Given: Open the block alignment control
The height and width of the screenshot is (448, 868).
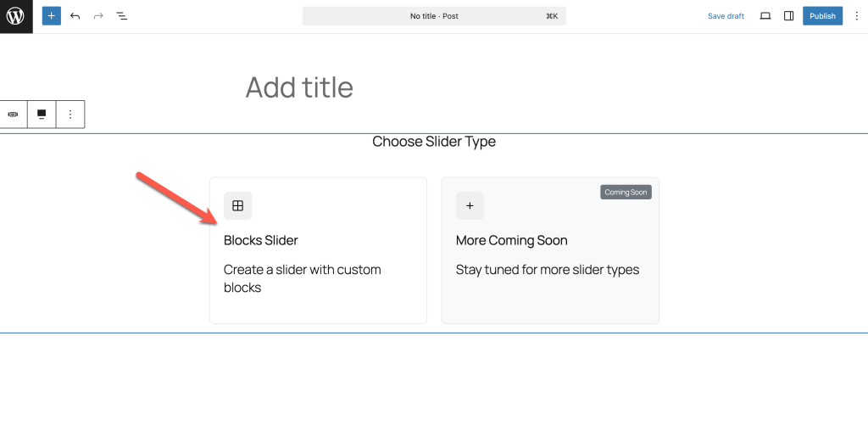Looking at the screenshot, I should pyautogui.click(x=42, y=115).
